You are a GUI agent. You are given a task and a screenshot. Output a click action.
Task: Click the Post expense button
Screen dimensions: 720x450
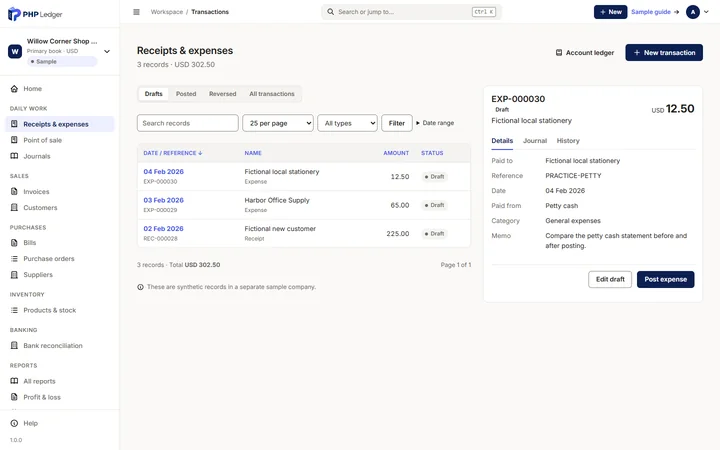pyautogui.click(x=665, y=279)
